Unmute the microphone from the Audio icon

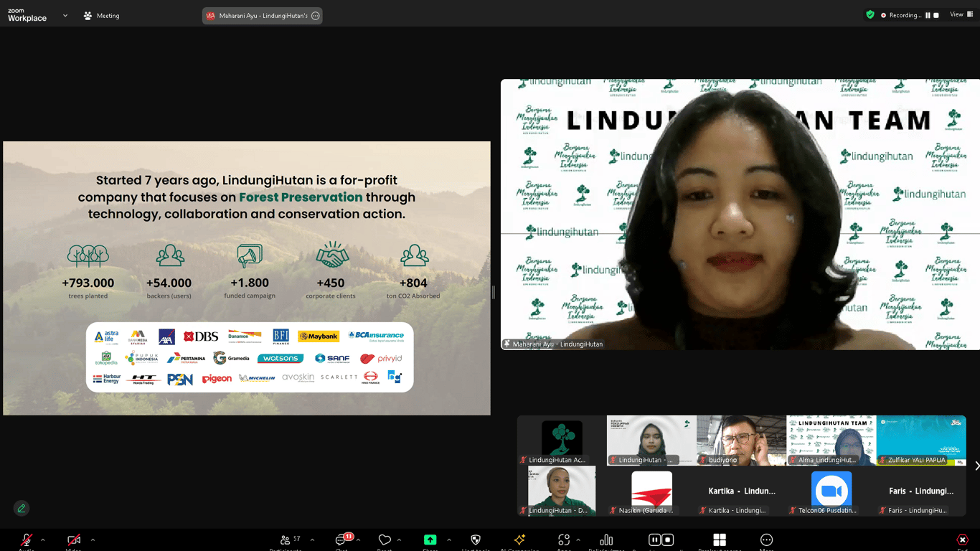(x=27, y=540)
